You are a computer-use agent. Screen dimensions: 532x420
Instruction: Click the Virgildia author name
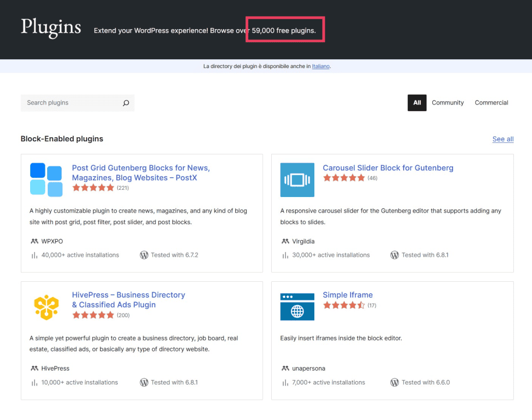[303, 241]
